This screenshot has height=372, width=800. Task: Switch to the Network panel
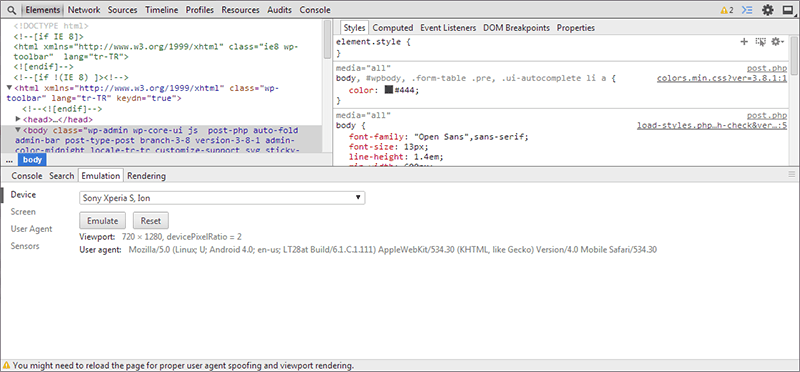click(x=84, y=10)
